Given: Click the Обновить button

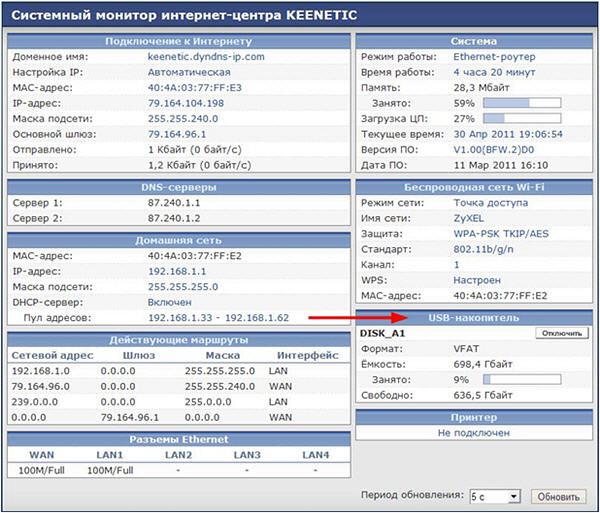Looking at the screenshot, I should (x=559, y=496).
